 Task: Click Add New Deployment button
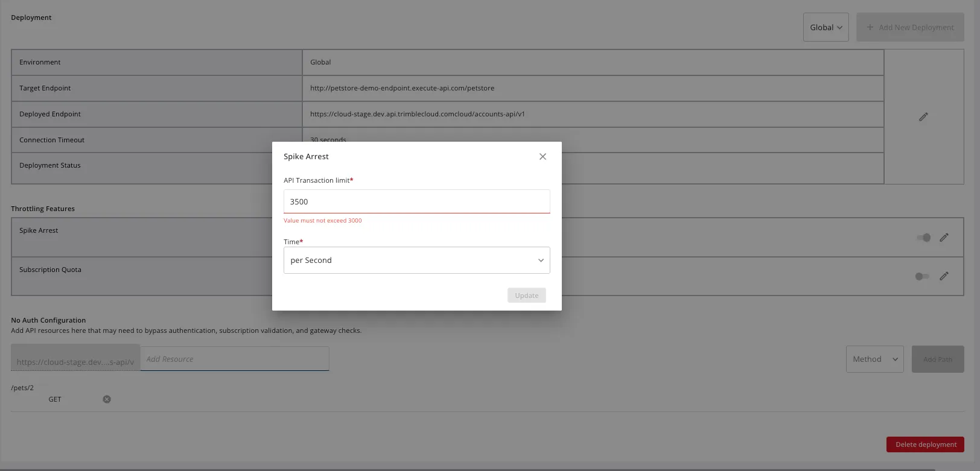click(910, 27)
